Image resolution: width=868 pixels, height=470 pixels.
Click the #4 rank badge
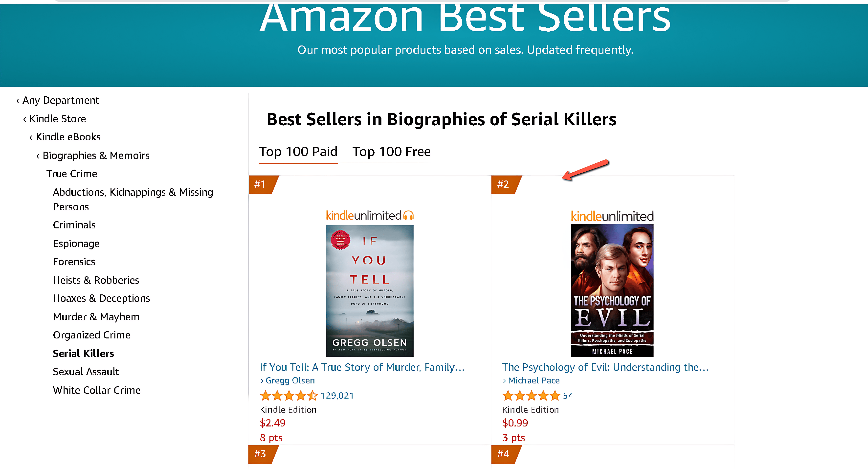[x=506, y=454]
